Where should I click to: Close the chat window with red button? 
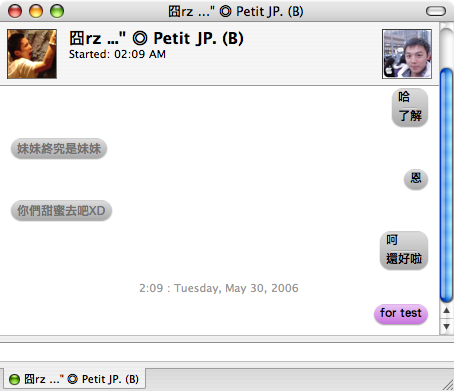(15, 11)
